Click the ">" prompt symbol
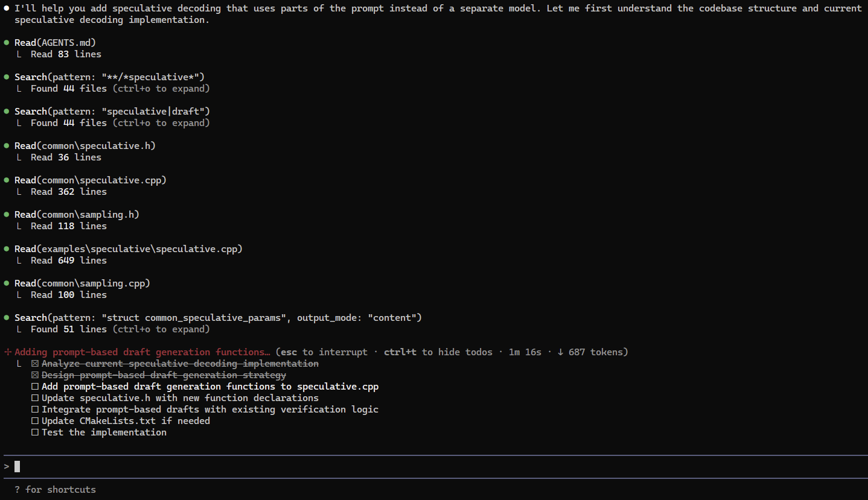The image size is (868, 500). 7,466
